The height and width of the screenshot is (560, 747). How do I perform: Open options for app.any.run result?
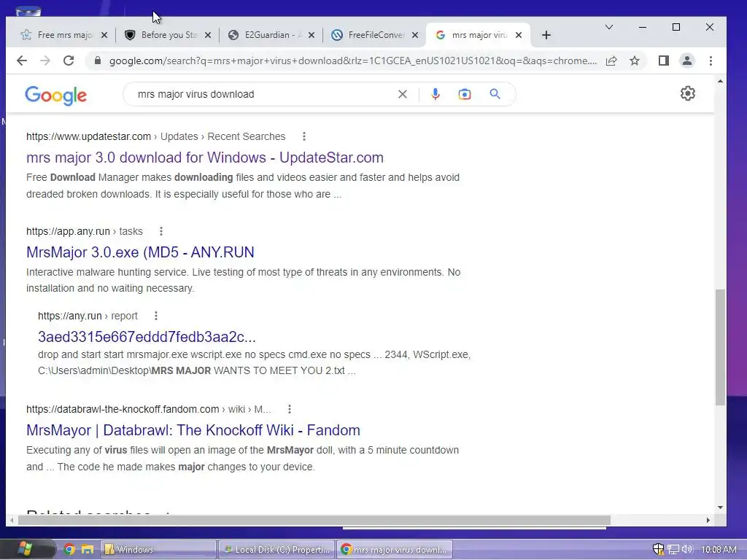click(161, 231)
